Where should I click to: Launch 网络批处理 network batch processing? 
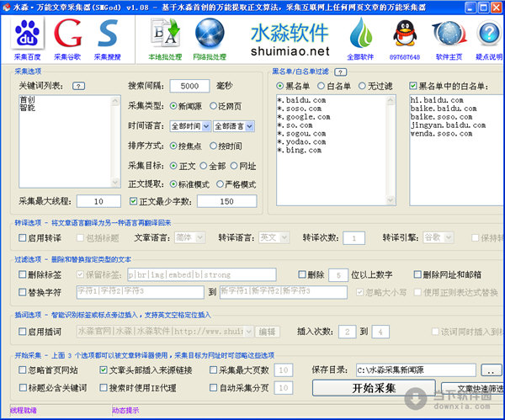pos(210,39)
